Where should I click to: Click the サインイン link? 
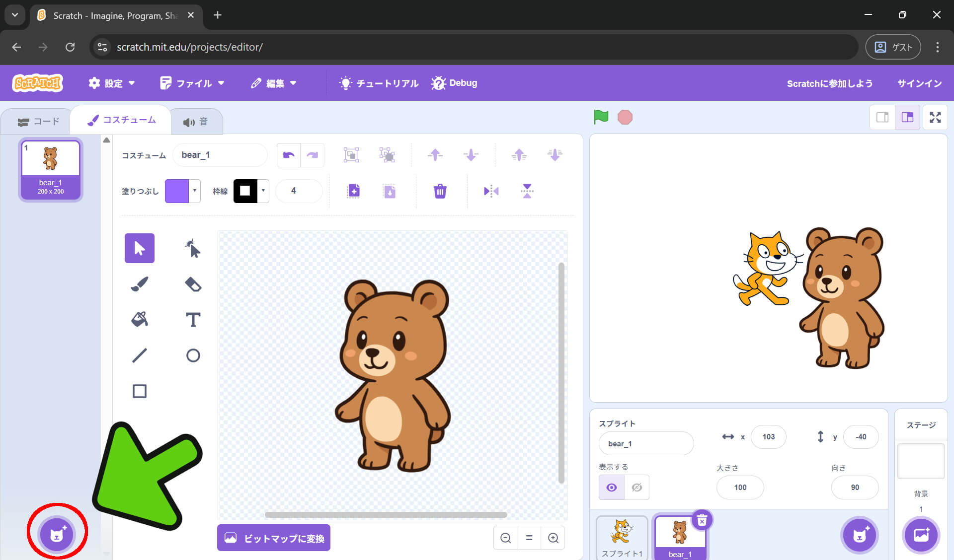tap(919, 83)
